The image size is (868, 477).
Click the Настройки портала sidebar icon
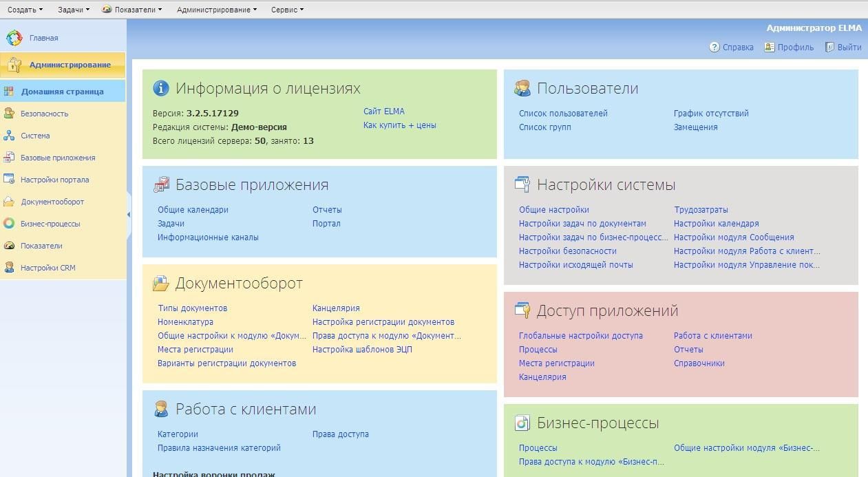(x=9, y=180)
